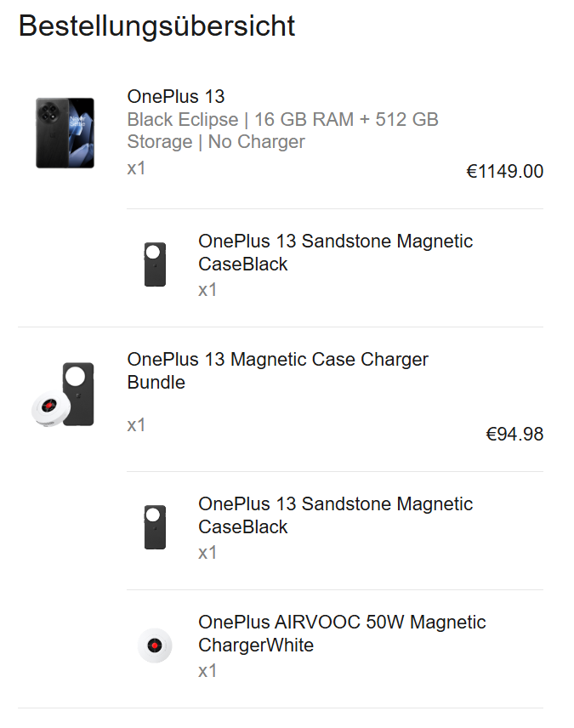Viewport: 574px width, 728px height.
Task: Click the bundle's x1 quantity
Action: pos(136,424)
